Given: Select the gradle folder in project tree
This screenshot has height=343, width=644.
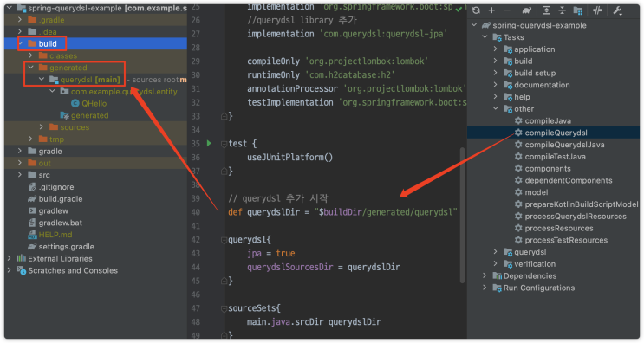Looking at the screenshot, I should pos(50,151).
